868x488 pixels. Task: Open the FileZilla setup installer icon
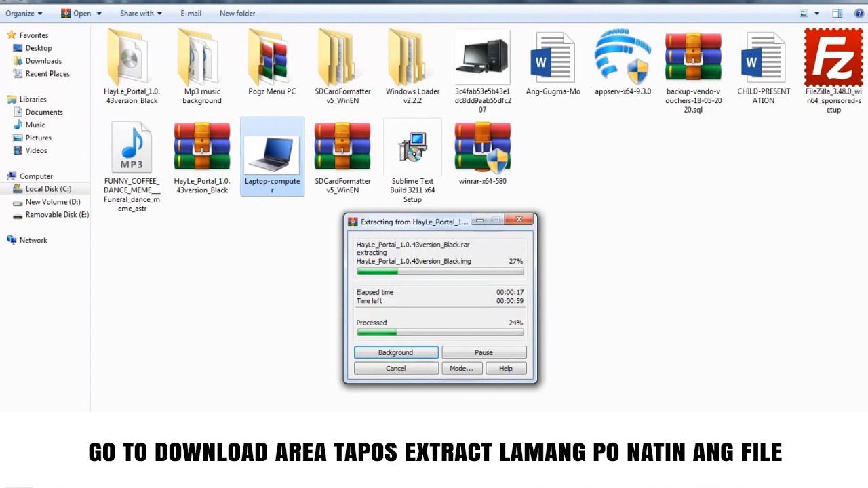coord(833,59)
